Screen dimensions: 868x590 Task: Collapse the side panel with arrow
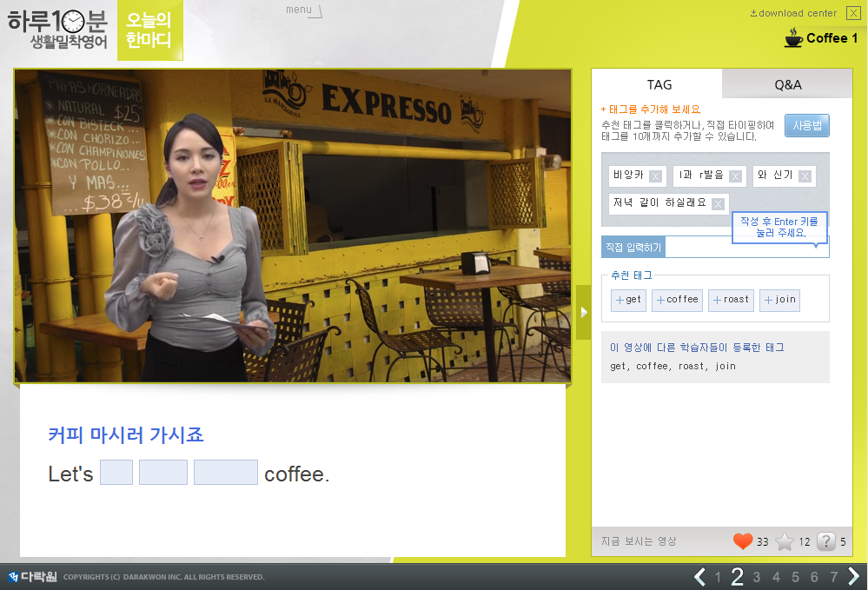[x=583, y=312]
